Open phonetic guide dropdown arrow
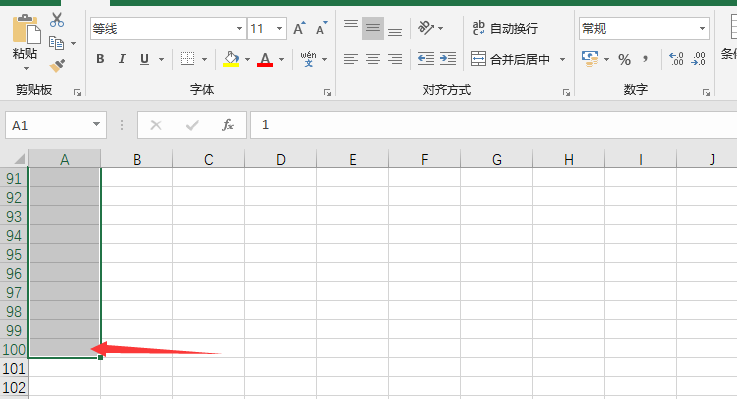 [x=324, y=59]
